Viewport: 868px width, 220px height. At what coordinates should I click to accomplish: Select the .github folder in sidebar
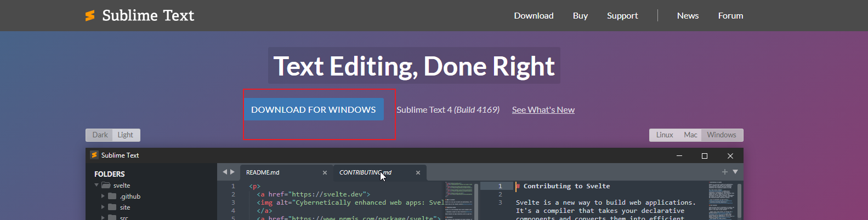(x=151, y=196)
